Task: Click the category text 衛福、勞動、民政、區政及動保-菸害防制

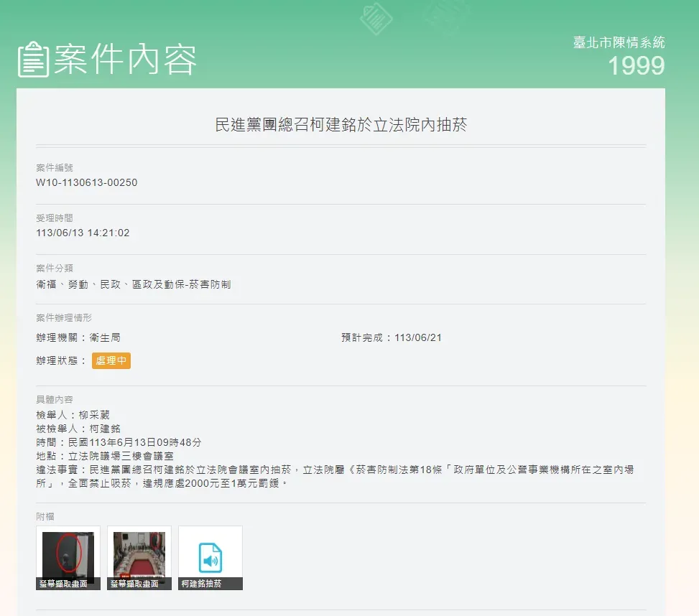Action: [x=134, y=284]
